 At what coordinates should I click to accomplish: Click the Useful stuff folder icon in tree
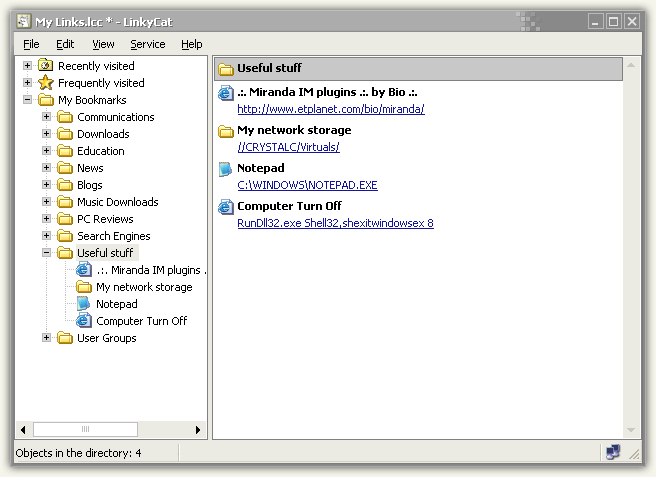click(64, 253)
